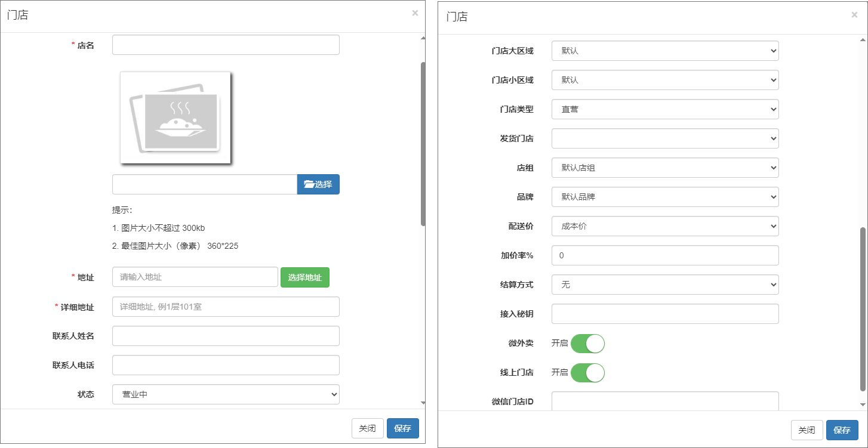
Task: Close the right 门店 dialog with X
Action: point(854,15)
